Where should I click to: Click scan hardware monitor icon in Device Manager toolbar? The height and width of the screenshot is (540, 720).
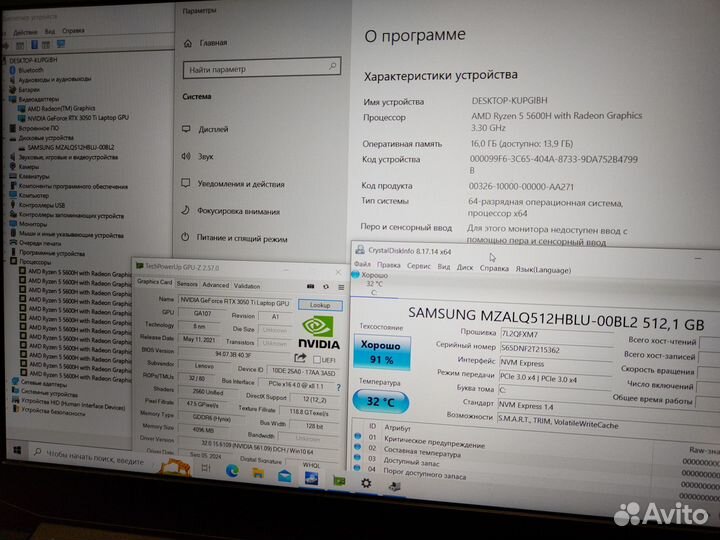pyautogui.click(x=61, y=44)
